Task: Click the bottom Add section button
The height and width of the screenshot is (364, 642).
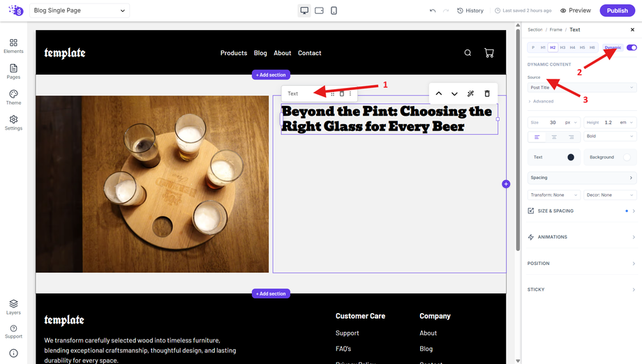Action: 271,294
